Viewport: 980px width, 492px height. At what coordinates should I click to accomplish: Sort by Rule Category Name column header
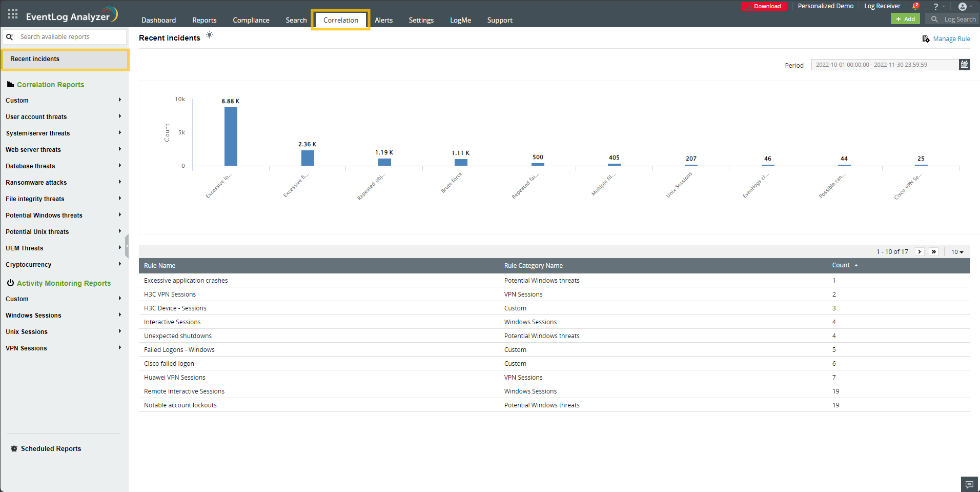click(534, 266)
